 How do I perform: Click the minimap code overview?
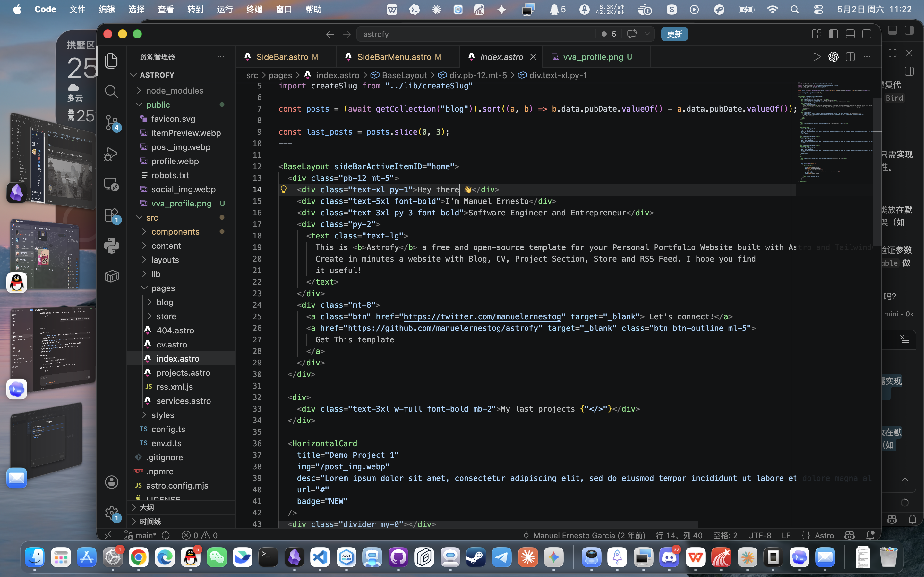click(x=835, y=132)
